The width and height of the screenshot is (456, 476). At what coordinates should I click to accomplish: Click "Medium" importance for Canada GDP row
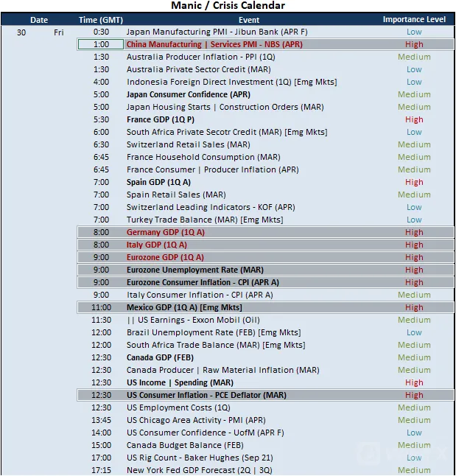tap(414, 357)
